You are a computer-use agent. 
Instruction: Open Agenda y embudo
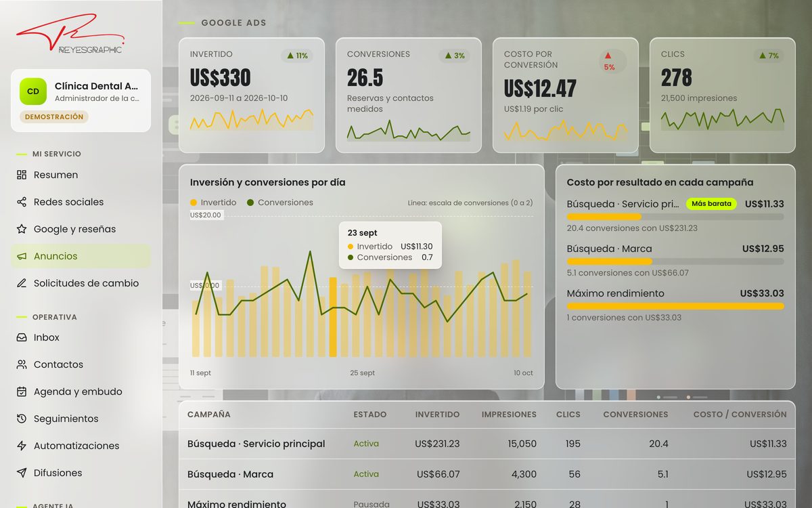tap(81, 391)
